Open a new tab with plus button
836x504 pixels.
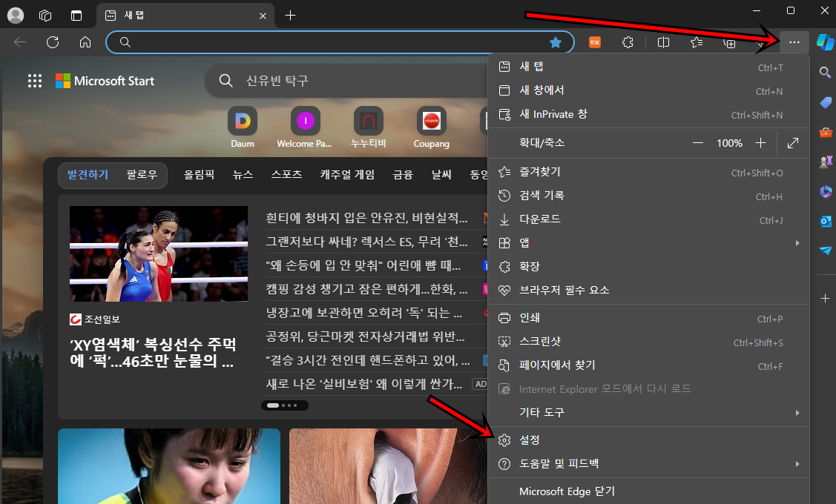point(290,16)
